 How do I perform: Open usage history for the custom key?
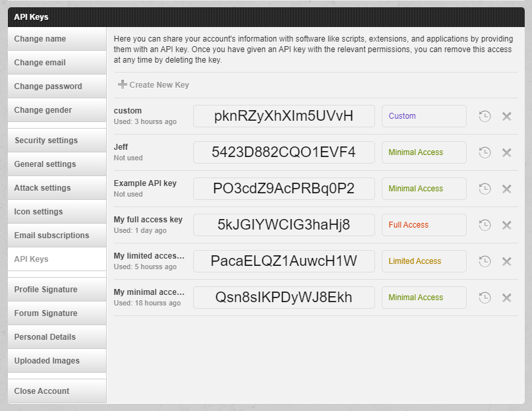pyautogui.click(x=485, y=116)
